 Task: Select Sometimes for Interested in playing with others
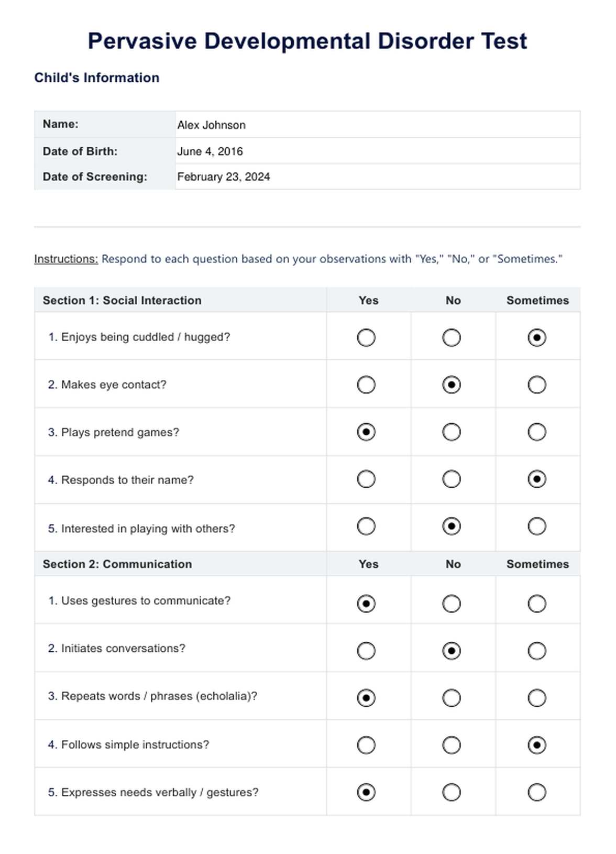537,527
